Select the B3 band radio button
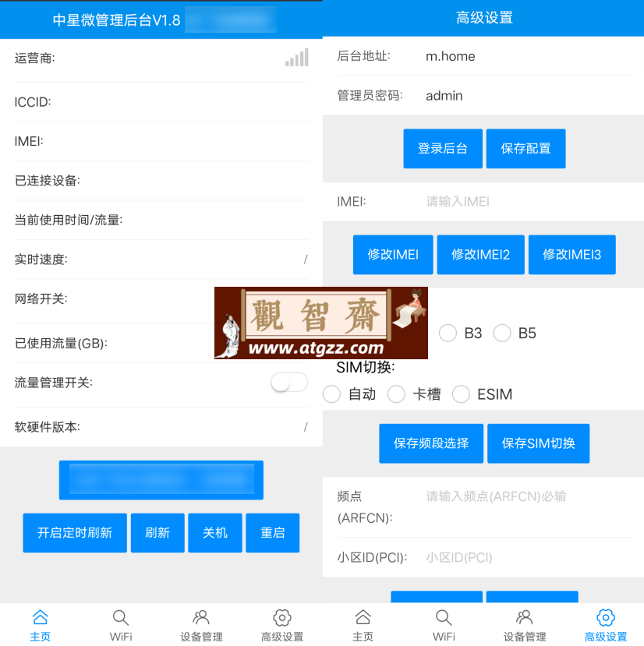 point(448,333)
